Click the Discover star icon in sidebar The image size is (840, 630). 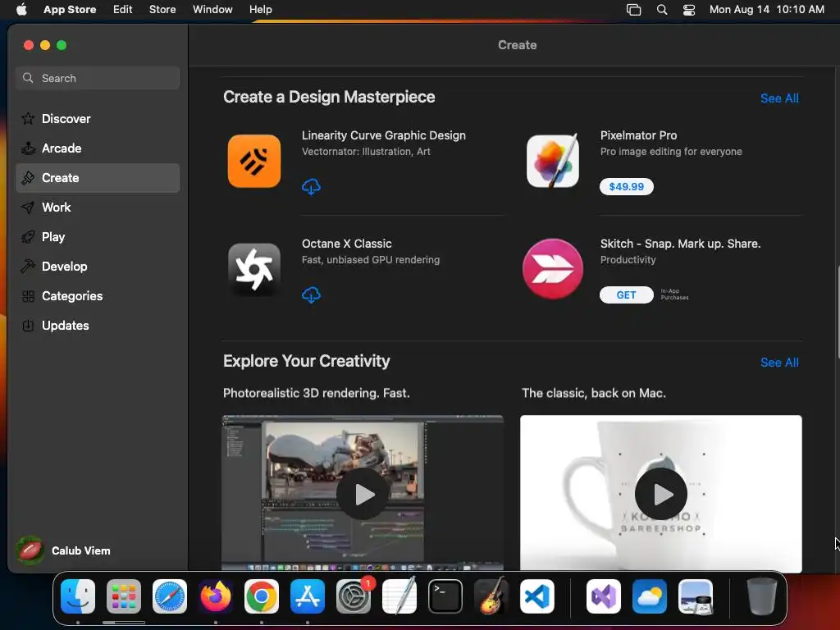[28, 118]
